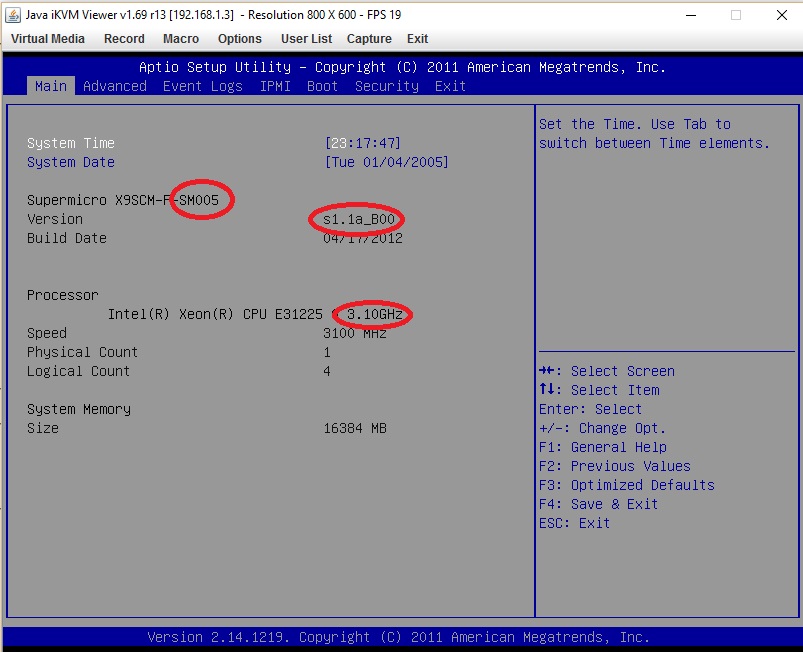This screenshot has height=652, width=803.
Task: Close the Java iKVM Viewer window
Action: pos(781,15)
